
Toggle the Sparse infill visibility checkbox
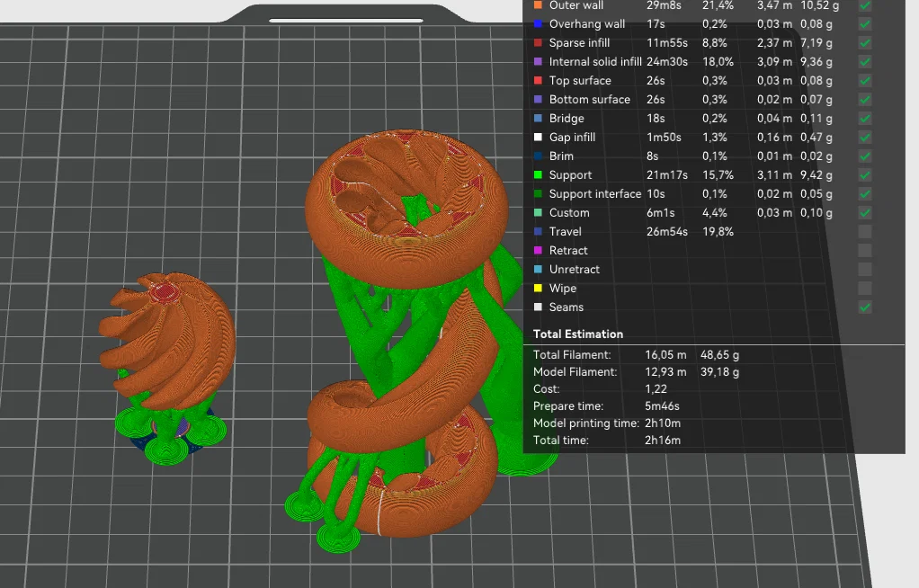point(864,43)
